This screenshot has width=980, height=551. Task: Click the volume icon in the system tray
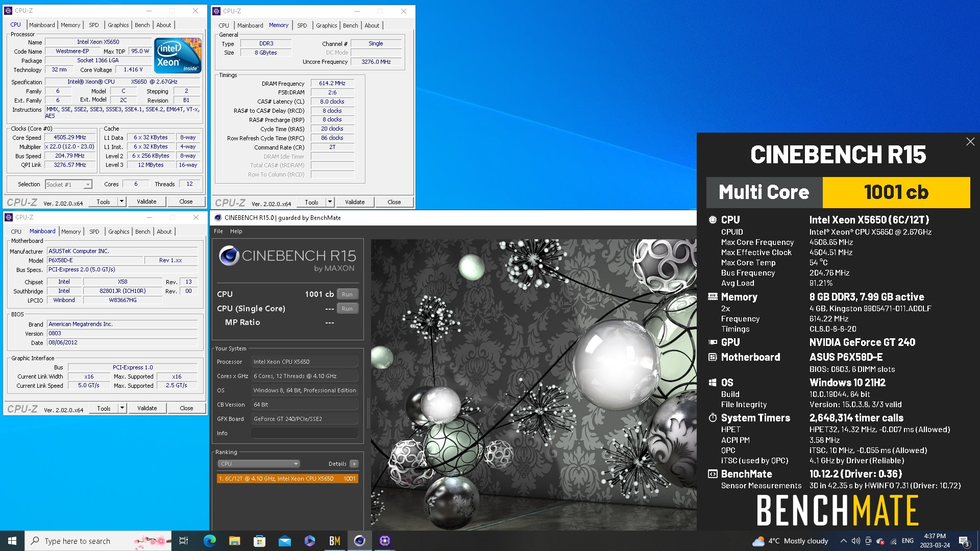click(855, 541)
